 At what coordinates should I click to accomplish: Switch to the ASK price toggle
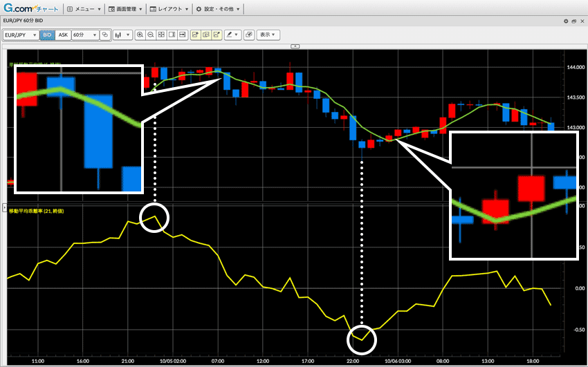pos(63,35)
